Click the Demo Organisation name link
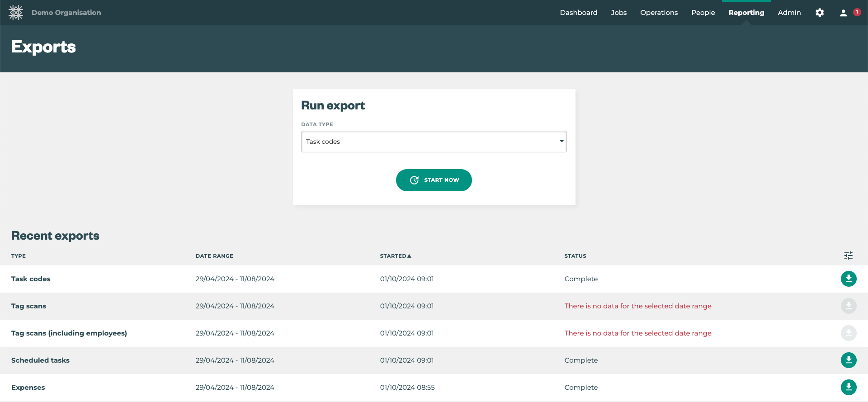This screenshot has width=868, height=402. (66, 13)
